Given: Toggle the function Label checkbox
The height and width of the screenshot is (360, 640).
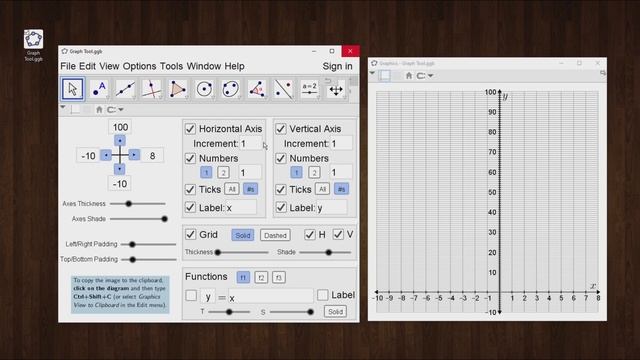Looking at the screenshot, I should [322, 295].
